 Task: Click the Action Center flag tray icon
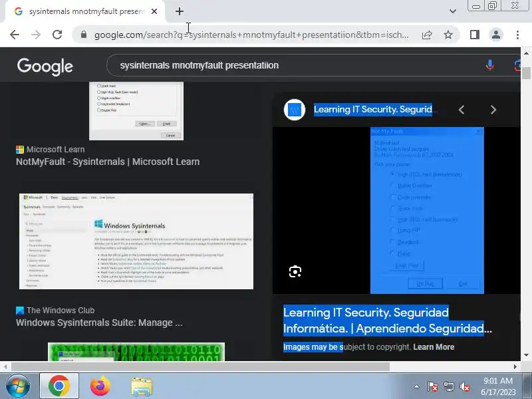pyautogui.click(x=433, y=386)
